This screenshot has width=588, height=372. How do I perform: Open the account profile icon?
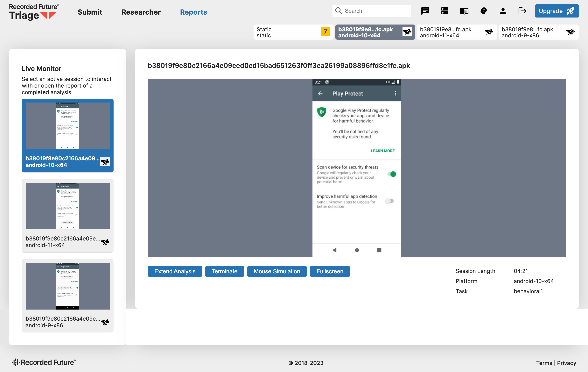[x=503, y=11]
